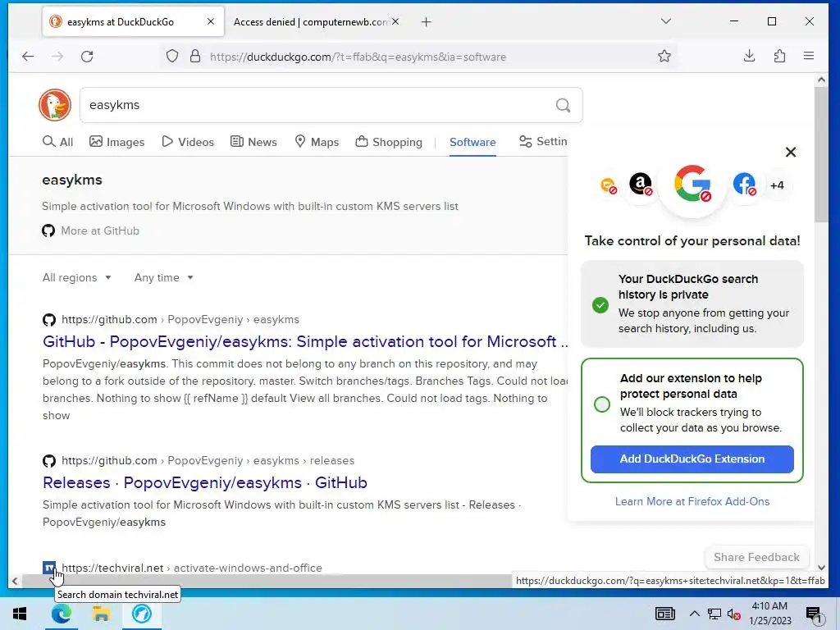Close the Access denied computernewb tab

point(395,21)
